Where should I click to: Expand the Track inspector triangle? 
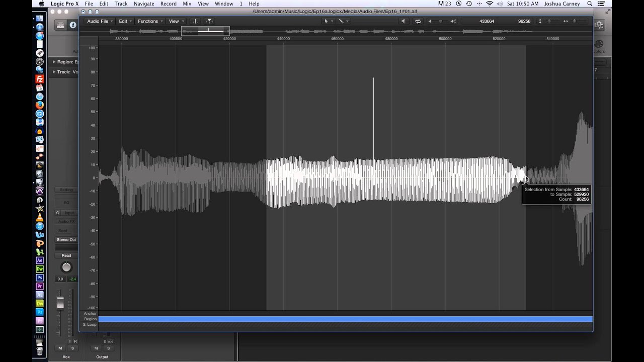tap(54, 72)
